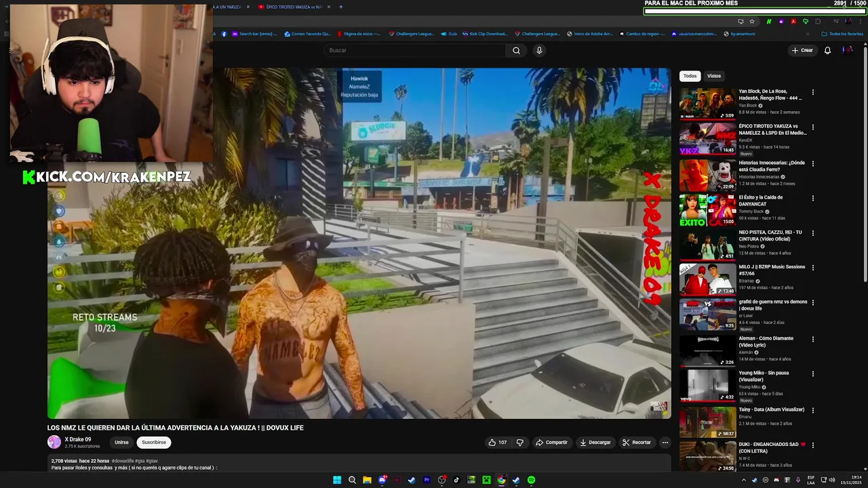Like the video with thumbs up
Image resolution: width=868 pixels, height=488 pixels.
point(497,443)
